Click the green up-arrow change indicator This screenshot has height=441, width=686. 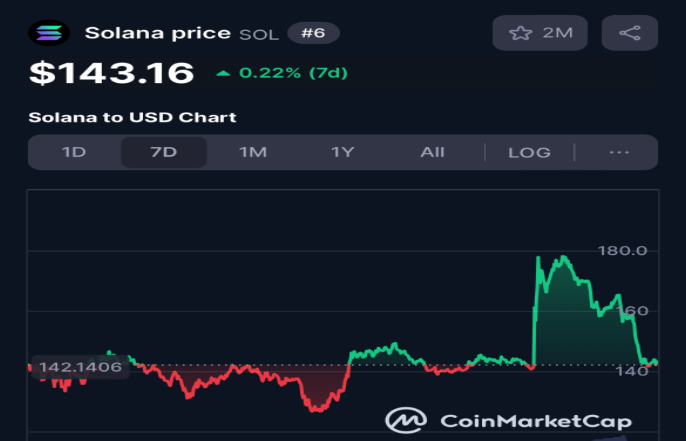click(222, 74)
